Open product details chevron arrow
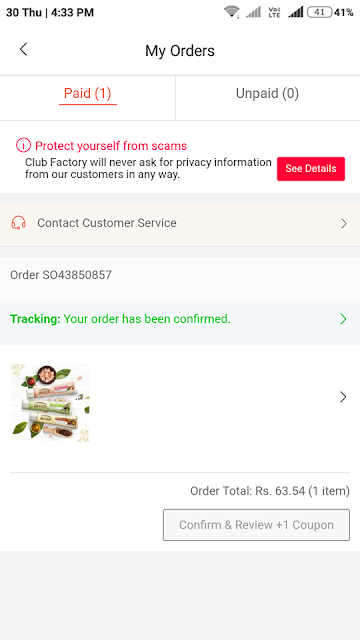The height and width of the screenshot is (640, 360). coord(343,397)
